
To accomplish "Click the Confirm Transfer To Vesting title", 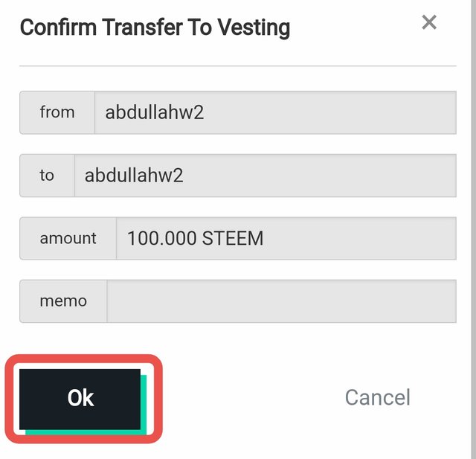I will click(x=155, y=28).
